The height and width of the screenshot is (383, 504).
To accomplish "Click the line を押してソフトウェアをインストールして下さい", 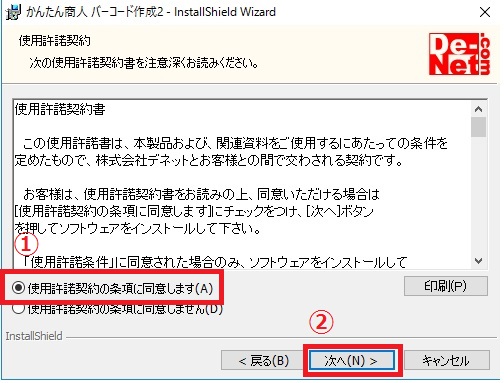I will 137,228.
